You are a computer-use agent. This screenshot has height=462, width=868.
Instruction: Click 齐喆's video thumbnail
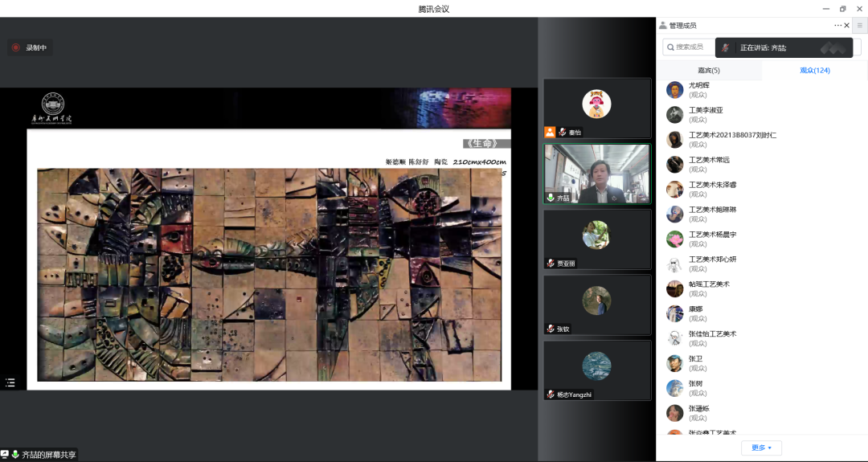(596, 174)
